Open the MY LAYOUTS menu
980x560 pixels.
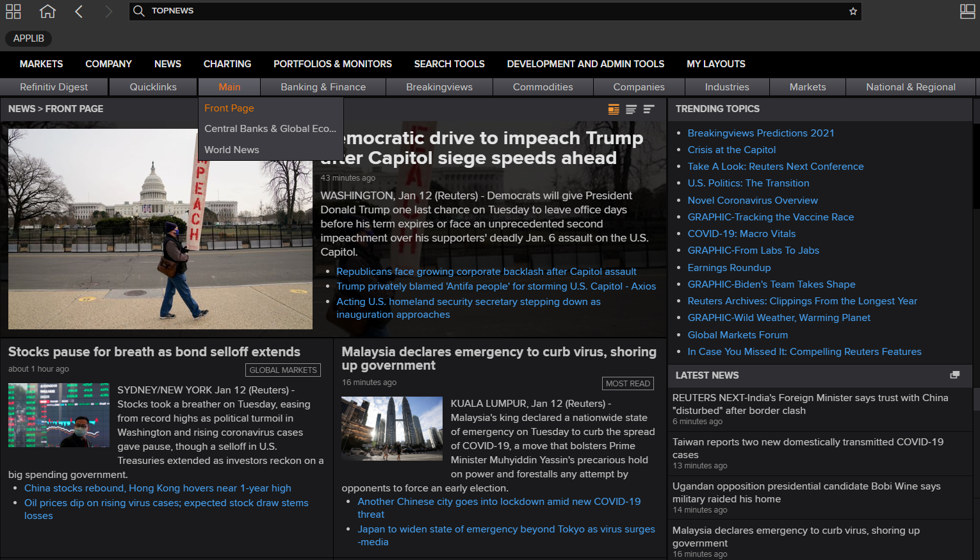[716, 64]
